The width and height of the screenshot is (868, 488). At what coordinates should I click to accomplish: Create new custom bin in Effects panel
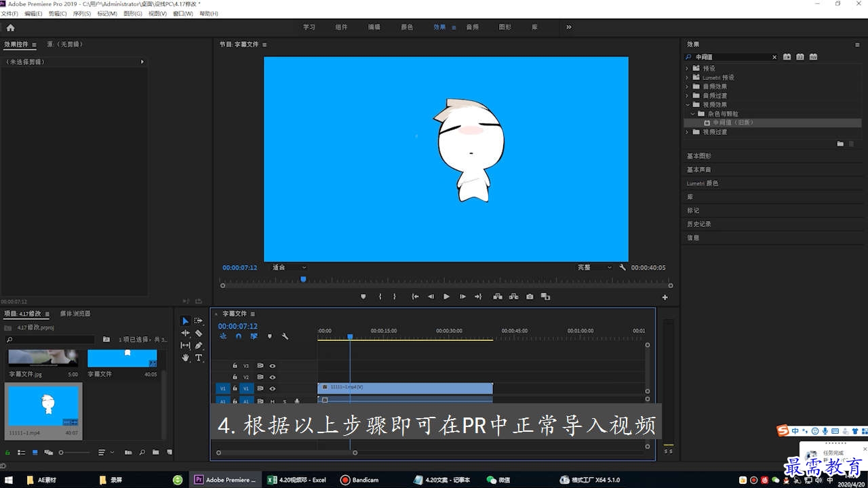tap(840, 144)
